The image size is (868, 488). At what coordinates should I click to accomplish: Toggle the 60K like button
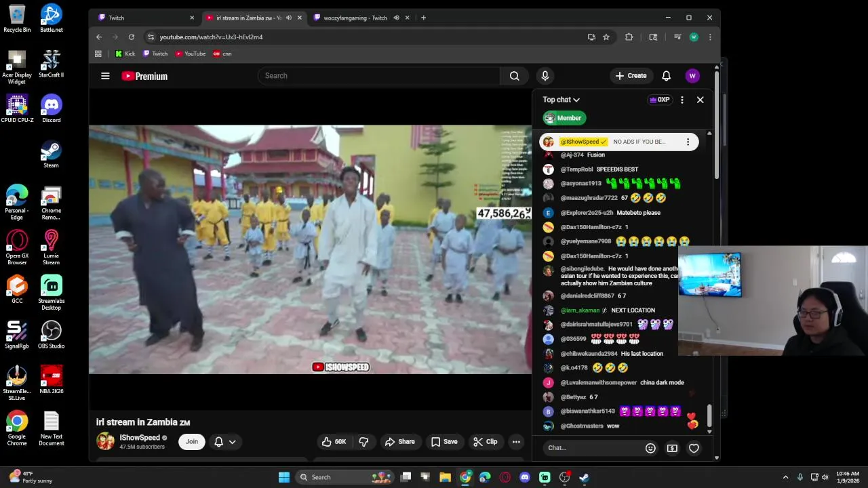(334, 442)
